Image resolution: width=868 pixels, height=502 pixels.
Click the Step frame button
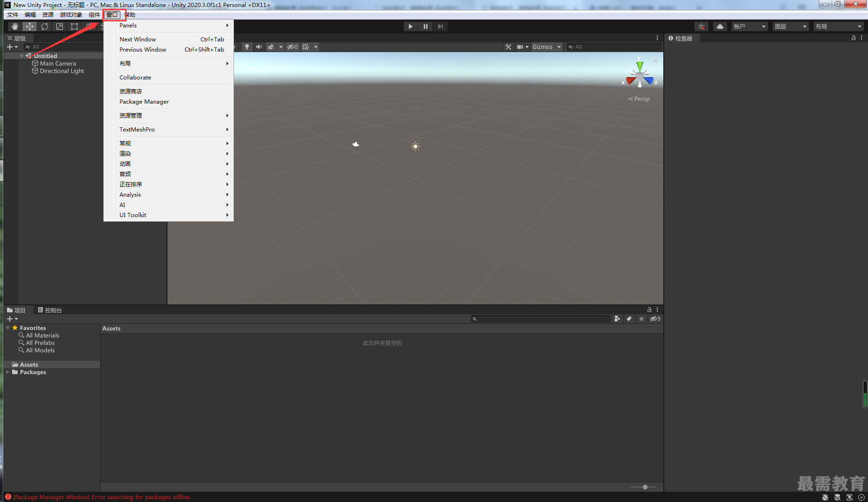pyautogui.click(x=440, y=26)
